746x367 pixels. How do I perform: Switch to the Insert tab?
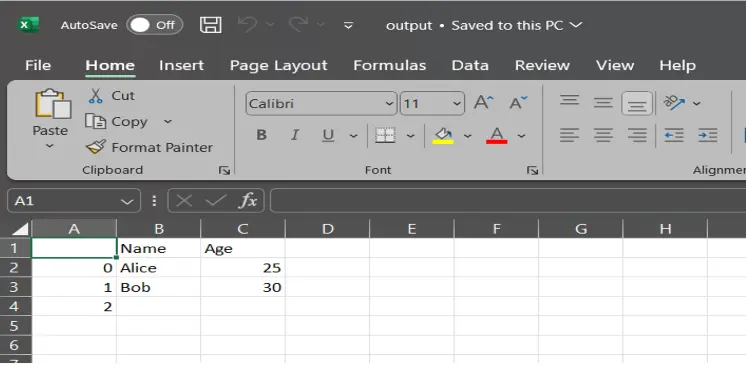[x=181, y=65]
